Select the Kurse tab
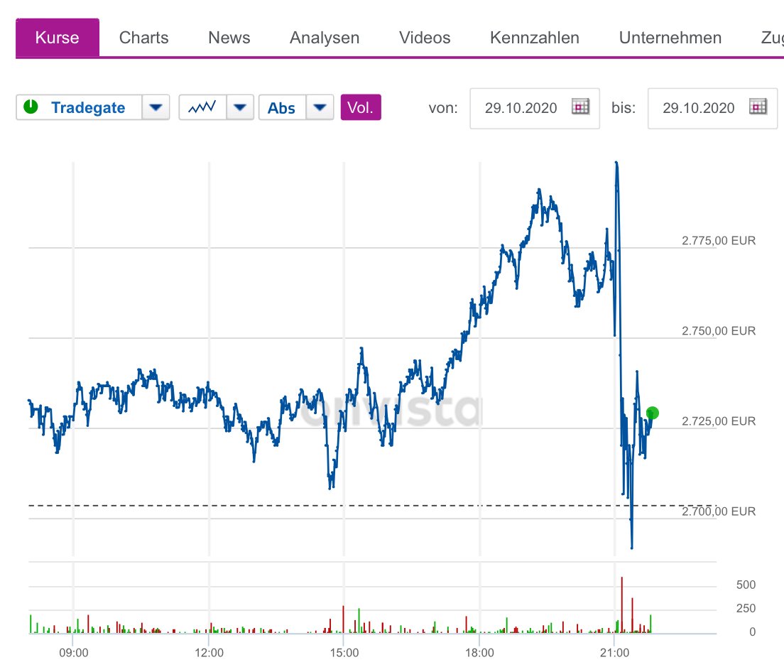Screen dimensions: 784x672 point(58,38)
